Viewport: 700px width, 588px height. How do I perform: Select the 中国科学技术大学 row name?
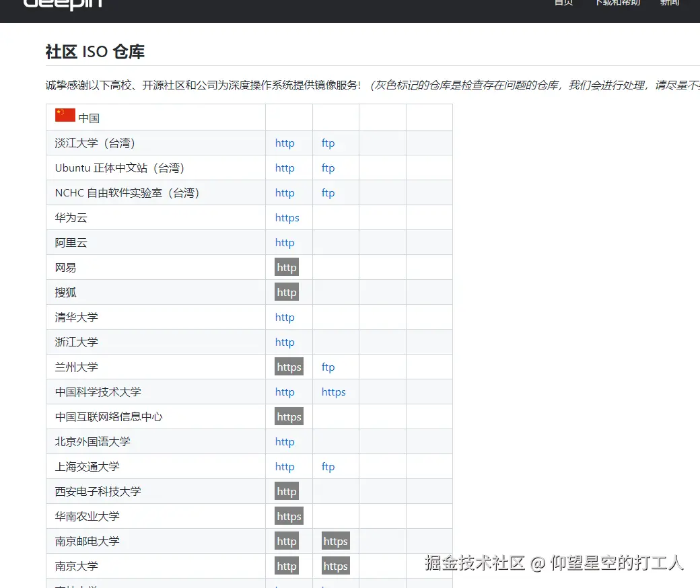pyautogui.click(x=98, y=392)
